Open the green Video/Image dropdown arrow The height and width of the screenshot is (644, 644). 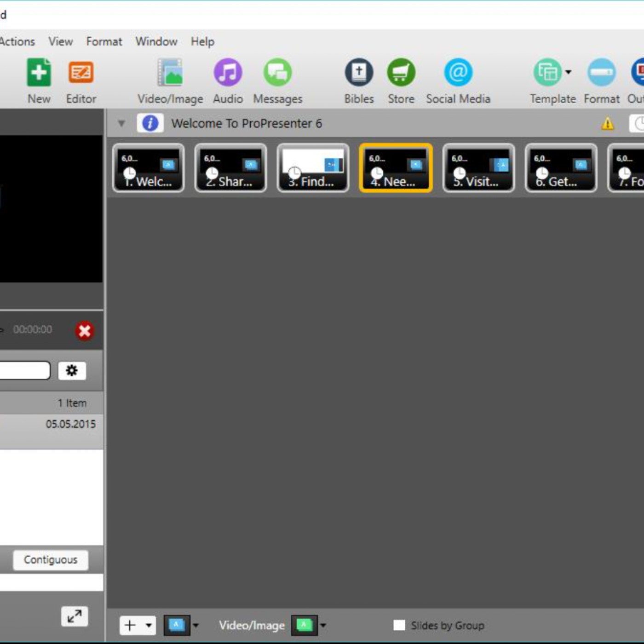click(323, 626)
